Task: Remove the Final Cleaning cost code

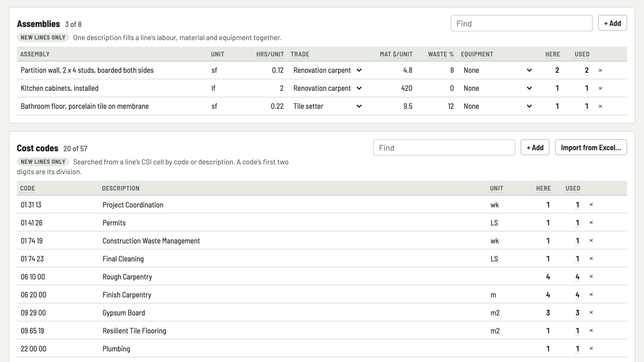Action: [591, 259]
